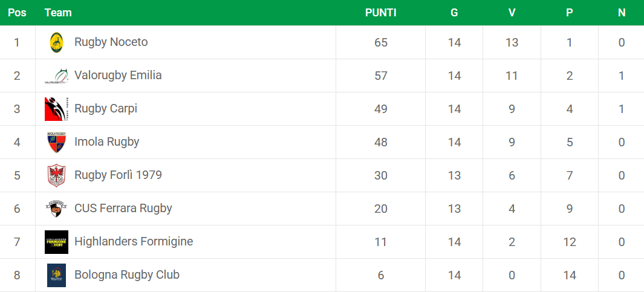Screen dimensions: 644x292
Task: Click the Rugby Noceto team logo
Action: point(57,42)
